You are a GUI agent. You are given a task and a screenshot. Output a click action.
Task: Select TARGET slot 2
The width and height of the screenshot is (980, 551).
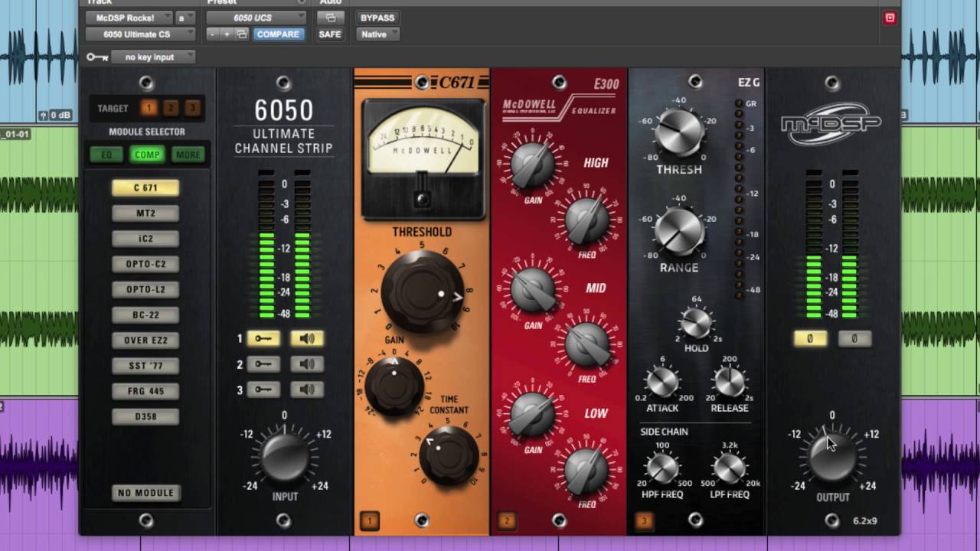click(171, 109)
